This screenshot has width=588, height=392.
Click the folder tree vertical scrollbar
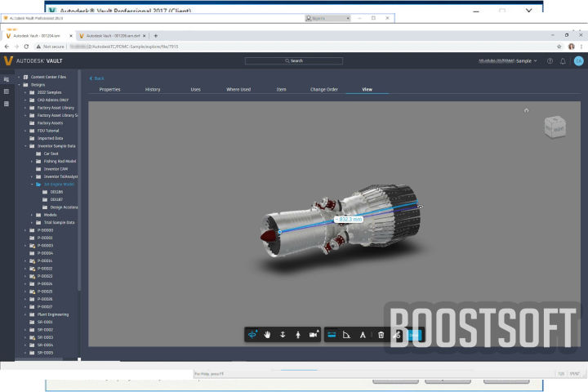click(79, 180)
